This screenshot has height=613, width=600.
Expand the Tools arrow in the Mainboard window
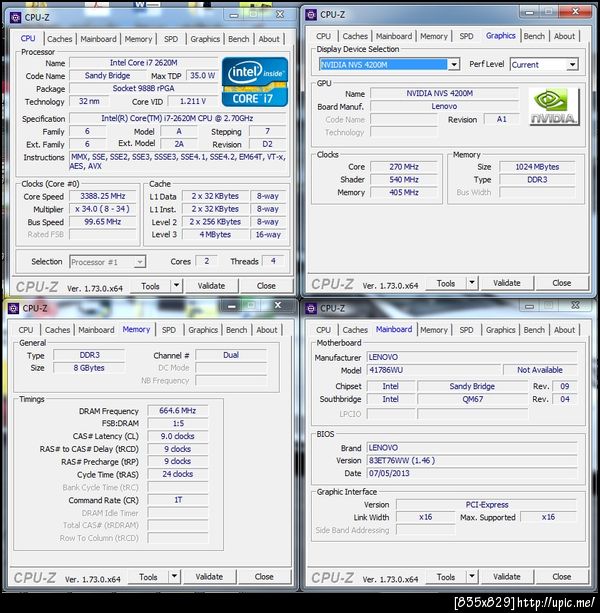pos(472,577)
